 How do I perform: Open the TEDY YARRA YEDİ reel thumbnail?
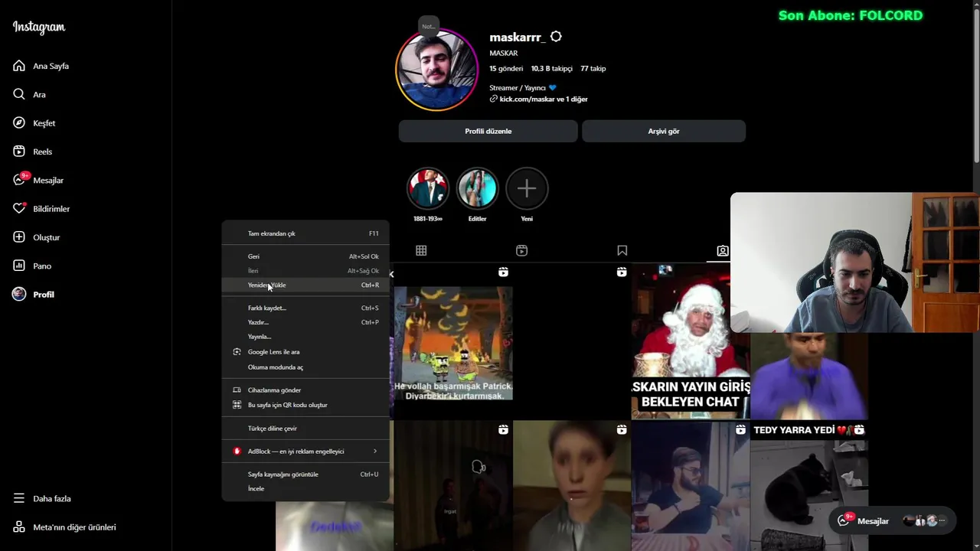click(x=809, y=485)
